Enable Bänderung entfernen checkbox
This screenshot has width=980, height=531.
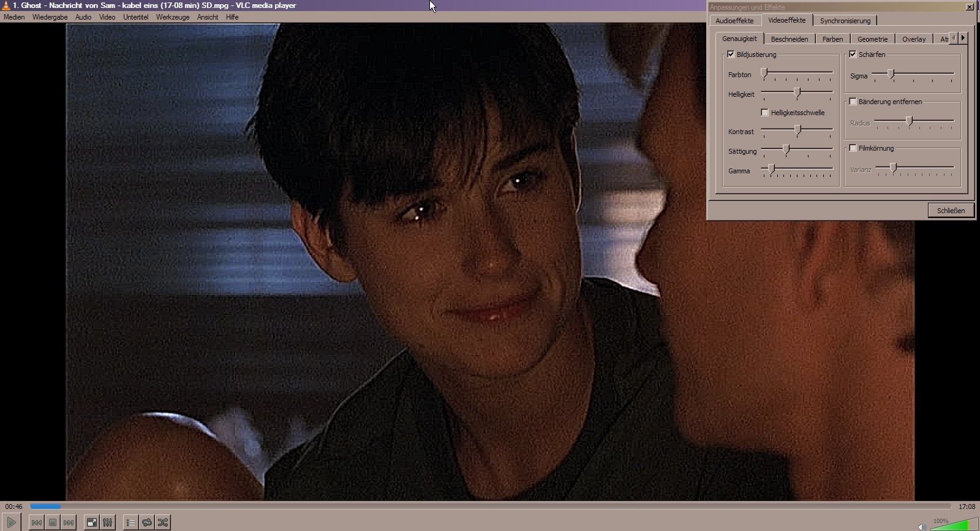tap(853, 102)
